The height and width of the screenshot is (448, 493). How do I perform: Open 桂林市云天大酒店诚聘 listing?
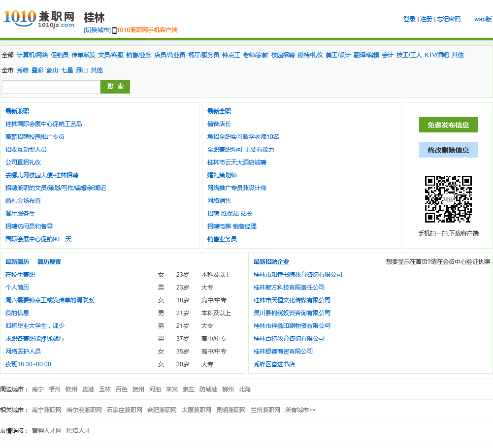pyautogui.click(x=237, y=162)
